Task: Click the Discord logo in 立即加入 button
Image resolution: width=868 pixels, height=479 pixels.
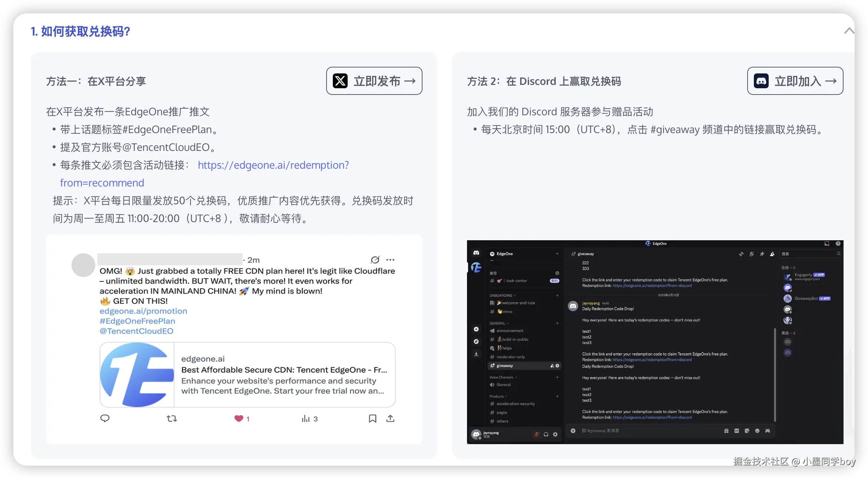Action: click(x=761, y=81)
